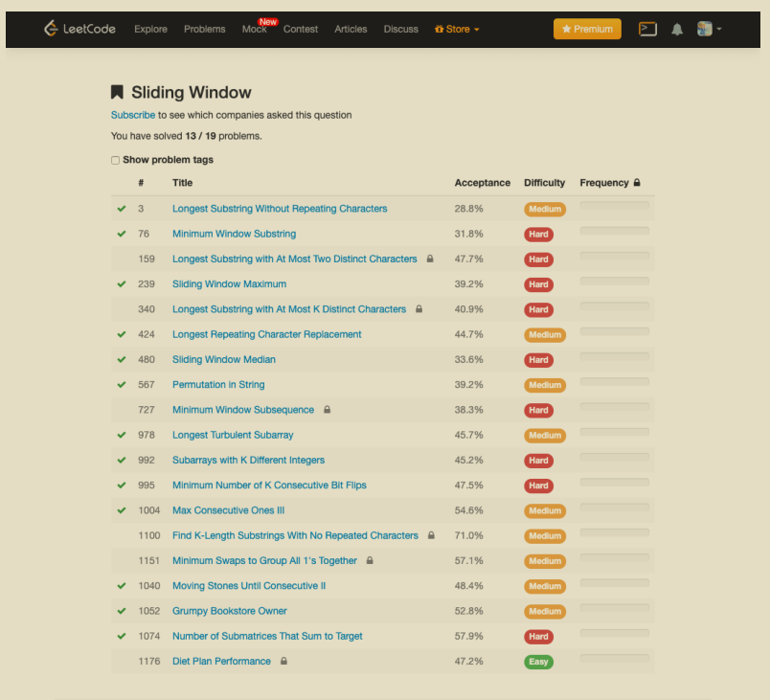Open Diet Plan Performance problem
This screenshot has height=700, width=770.
tap(221, 662)
